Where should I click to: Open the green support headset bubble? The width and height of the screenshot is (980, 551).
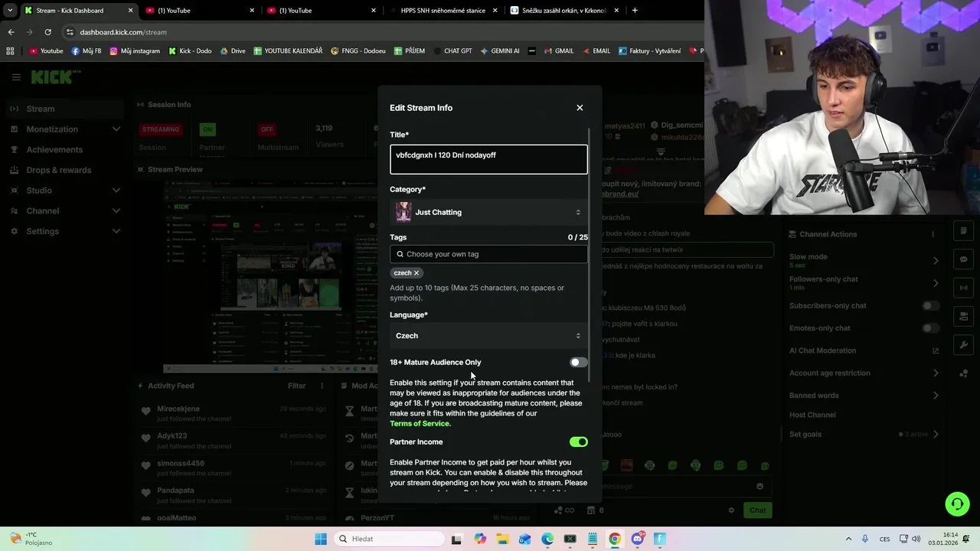point(956,504)
